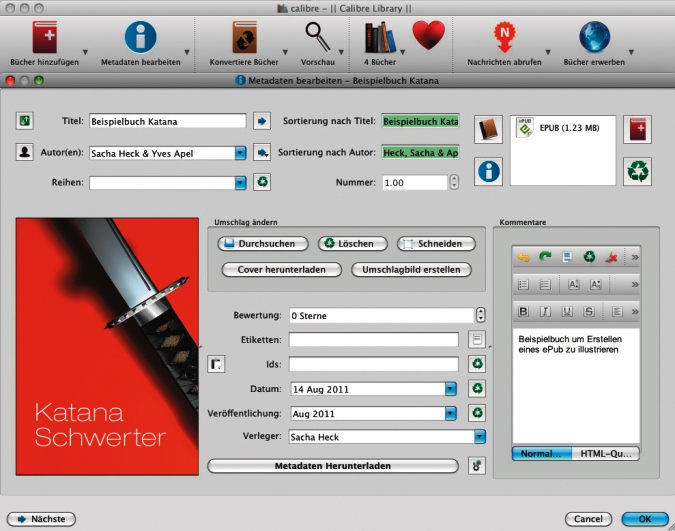Click the Katana Schwerter cover thumbnail
The width and height of the screenshot is (675, 531).
[x=107, y=346]
